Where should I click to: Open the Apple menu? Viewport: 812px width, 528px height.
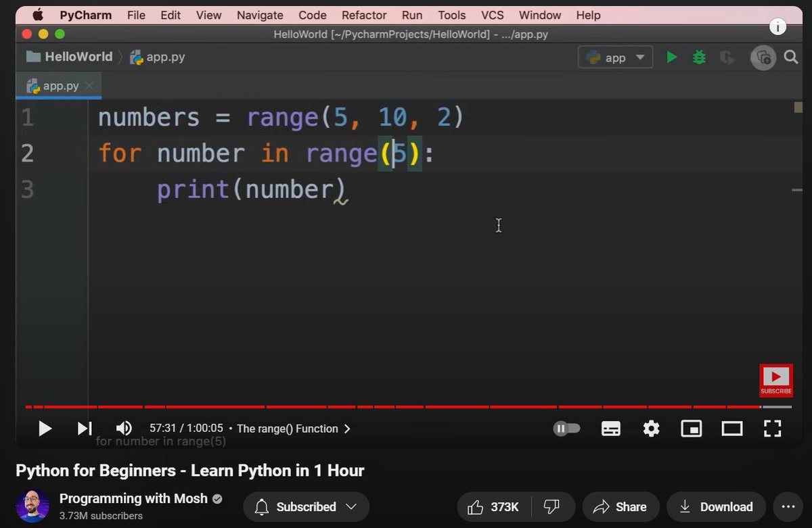[37, 14]
